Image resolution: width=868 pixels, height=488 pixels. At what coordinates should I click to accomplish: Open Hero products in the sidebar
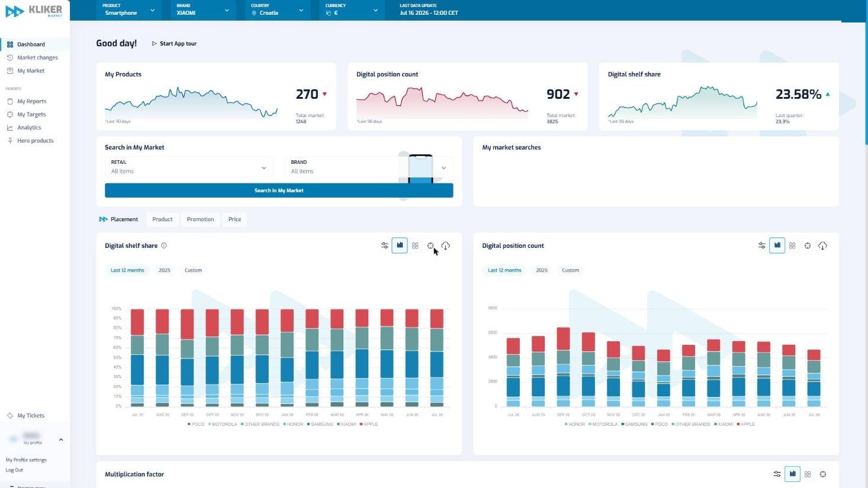tap(34, 140)
